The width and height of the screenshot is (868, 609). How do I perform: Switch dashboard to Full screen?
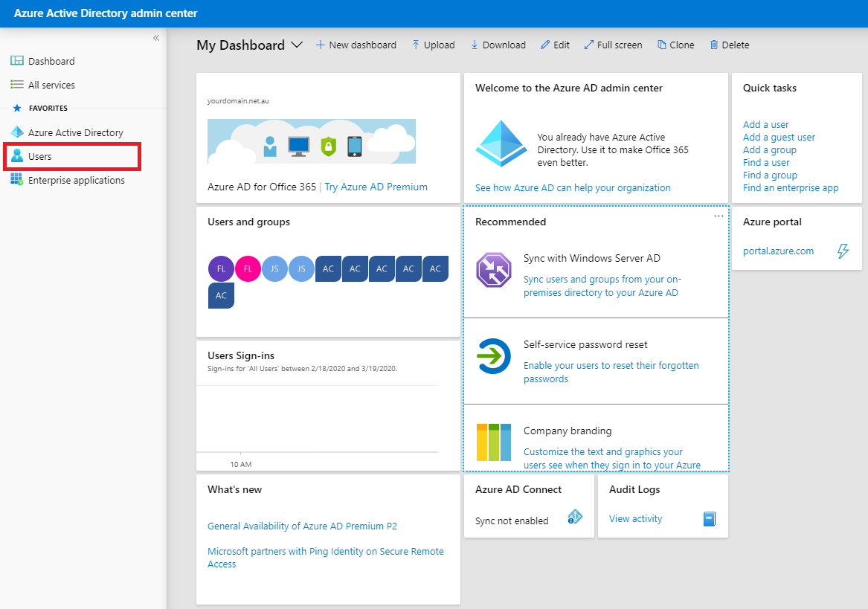[x=614, y=45]
